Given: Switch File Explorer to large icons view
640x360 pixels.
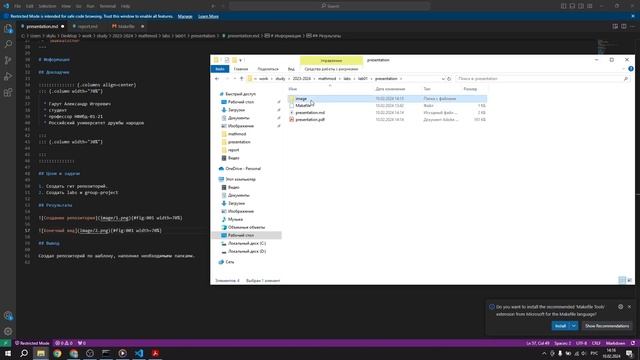Looking at the screenshot, I should tap(629, 280).
